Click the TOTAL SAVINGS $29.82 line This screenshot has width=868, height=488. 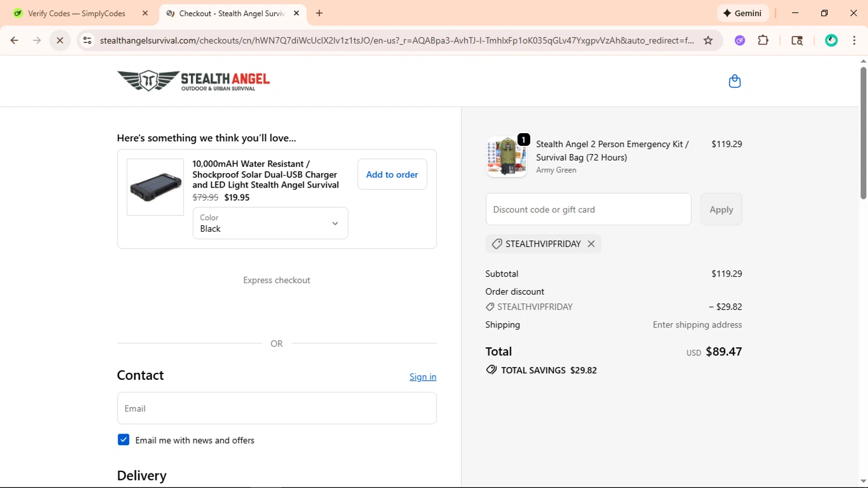(x=542, y=370)
